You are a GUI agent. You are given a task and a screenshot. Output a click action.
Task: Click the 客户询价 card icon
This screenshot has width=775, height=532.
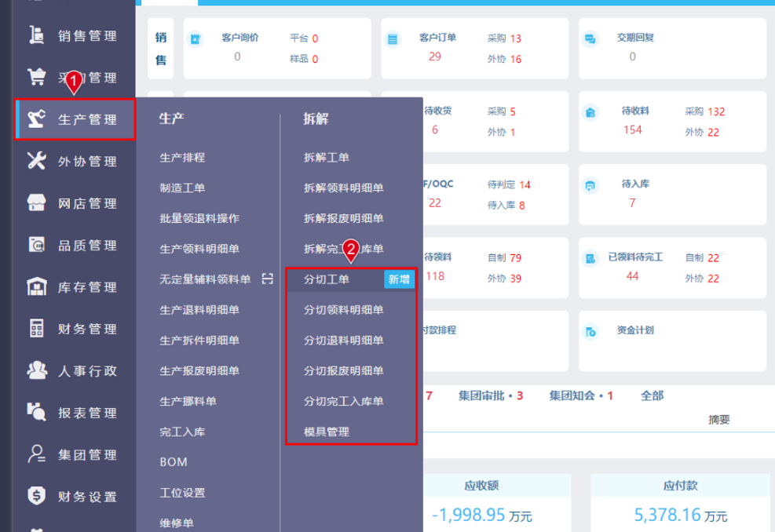click(196, 38)
